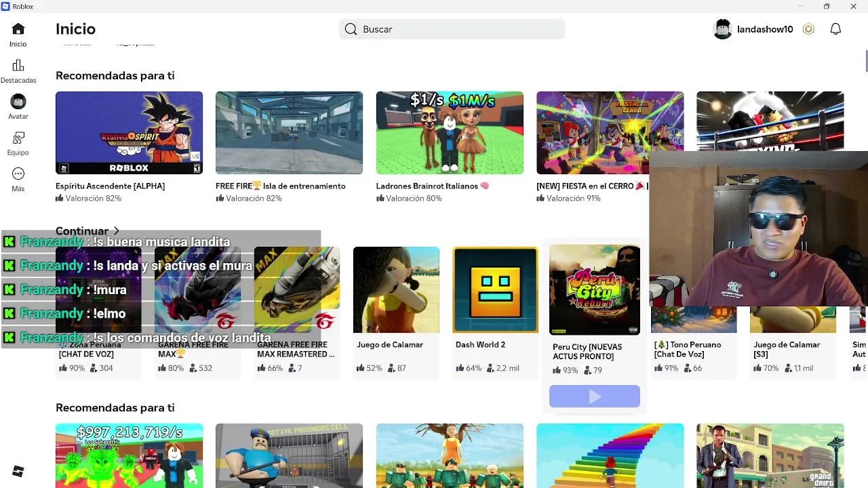Open the Barry prison cell game thumbnail
Screen dimensions: 868x488
pyautogui.click(x=289, y=455)
